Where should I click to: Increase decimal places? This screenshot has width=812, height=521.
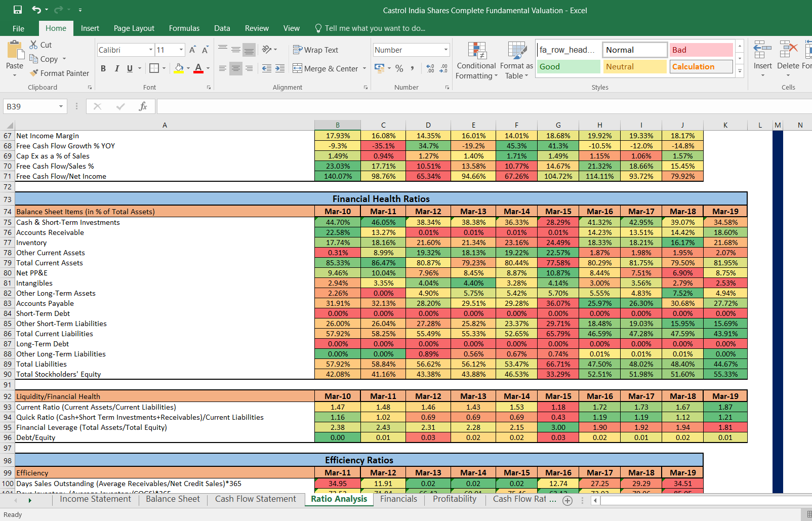point(430,68)
